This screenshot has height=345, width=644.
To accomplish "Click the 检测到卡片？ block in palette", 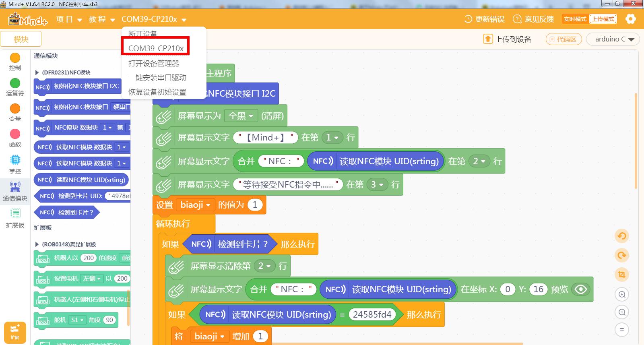I will pyautogui.click(x=67, y=212).
